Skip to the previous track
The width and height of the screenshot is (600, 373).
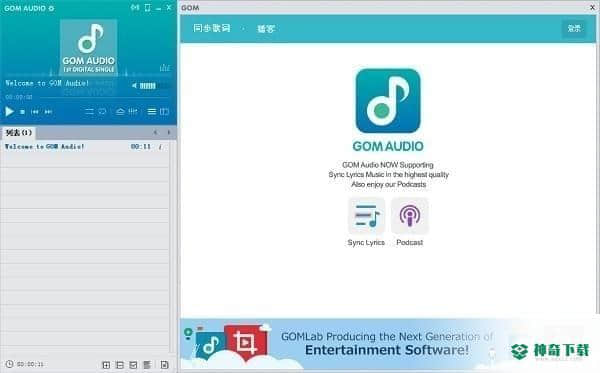(35, 112)
